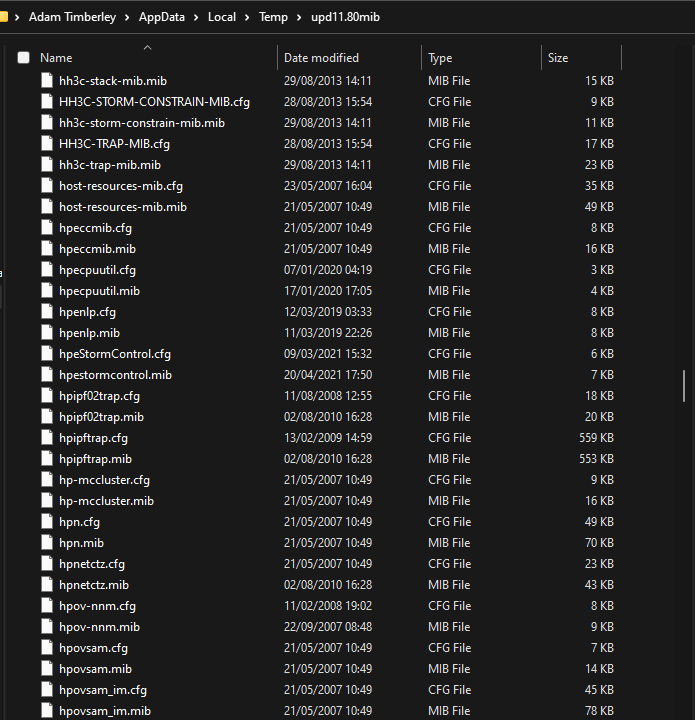Click file icon of hpecpuutil.mib
The image size is (695, 720).
tap(47, 291)
